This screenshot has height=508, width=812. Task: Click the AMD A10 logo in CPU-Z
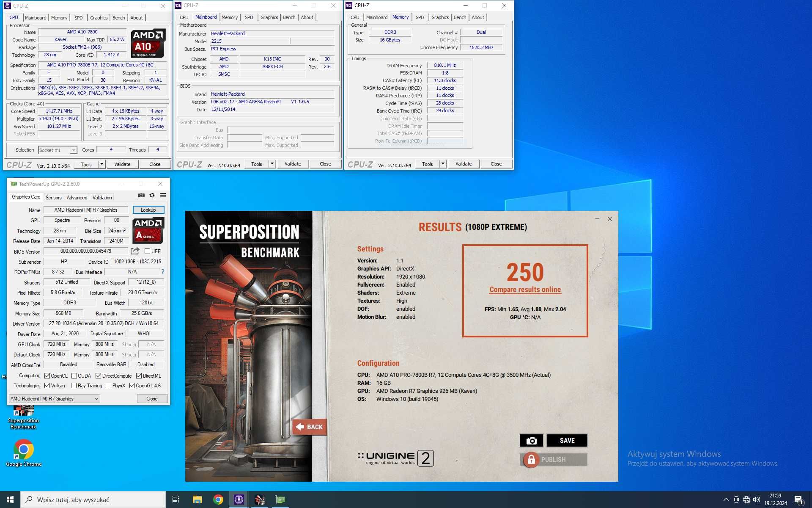(148, 43)
